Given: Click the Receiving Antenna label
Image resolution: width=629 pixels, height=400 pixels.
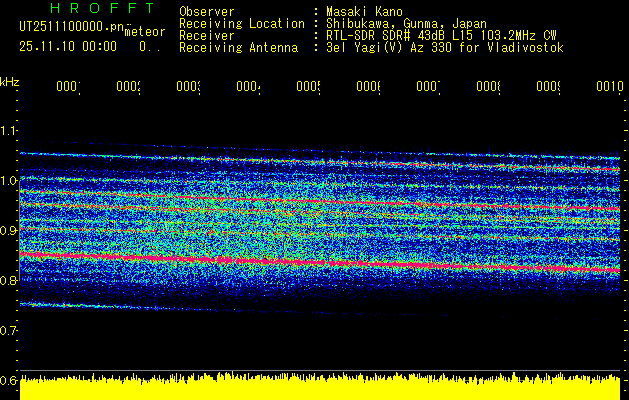Looking at the screenshot, I should (239, 48).
